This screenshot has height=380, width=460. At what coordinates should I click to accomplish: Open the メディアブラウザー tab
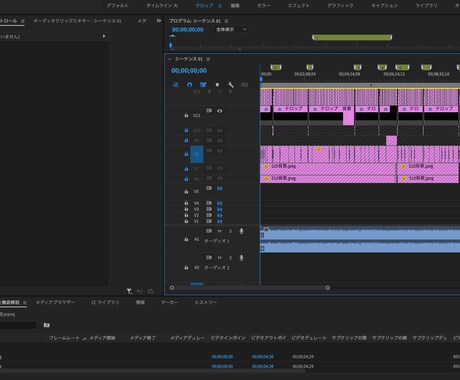[x=55, y=302]
